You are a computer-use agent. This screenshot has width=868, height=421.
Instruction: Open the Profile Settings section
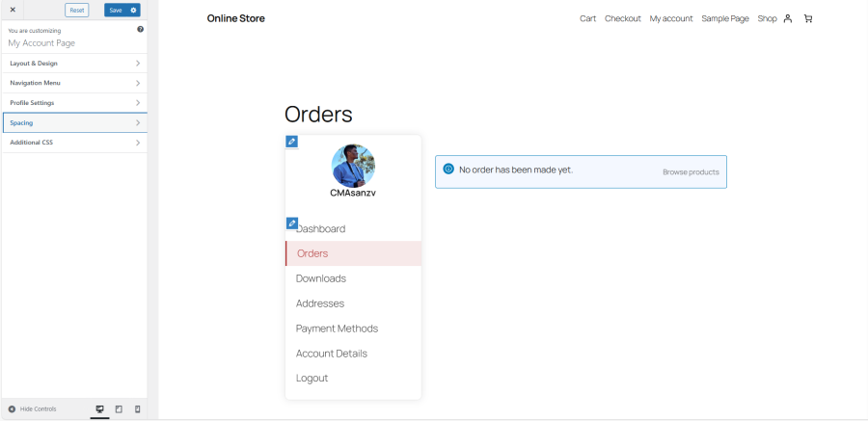(74, 103)
